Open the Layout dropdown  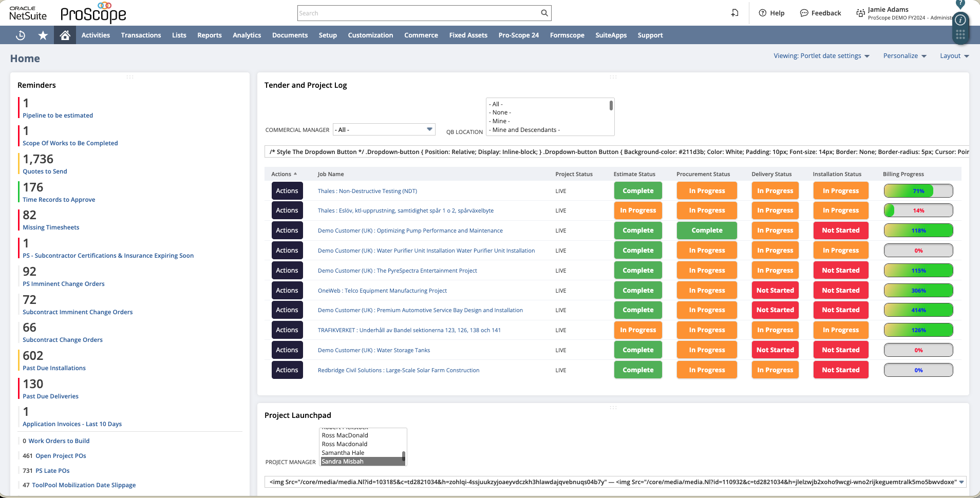(954, 56)
